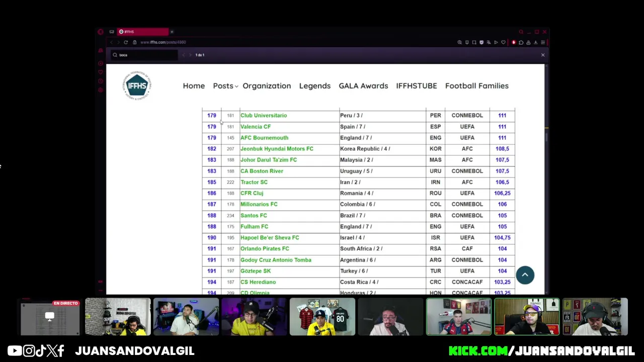Select the 'Godoy Cruz Antonio Tomba' club name
Screen dimensions: 644x362
276,260
